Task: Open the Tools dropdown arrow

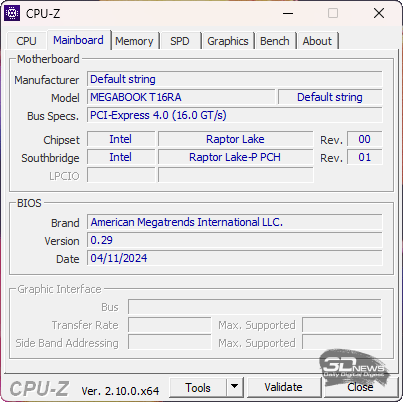Action: [235, 387]
